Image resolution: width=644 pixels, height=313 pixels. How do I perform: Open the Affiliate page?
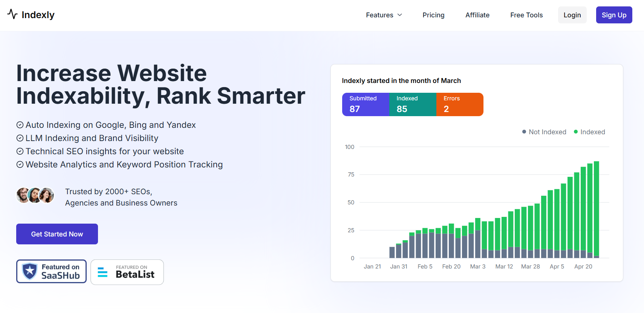pos(477,15)
